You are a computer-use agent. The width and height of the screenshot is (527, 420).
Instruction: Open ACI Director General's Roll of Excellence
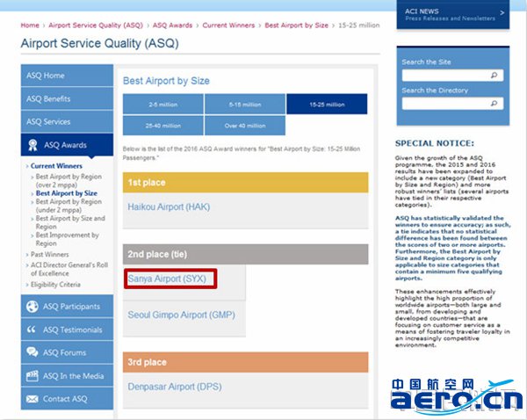69,269
